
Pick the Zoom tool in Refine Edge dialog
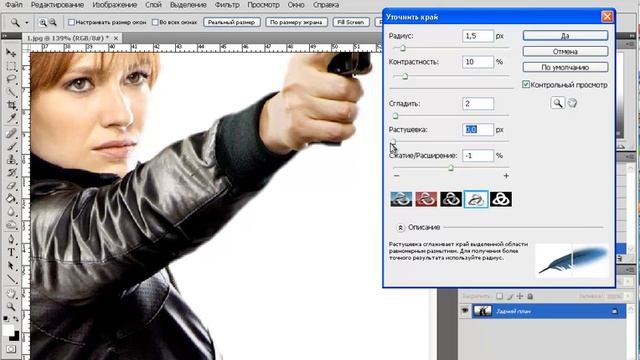tap(558, 103)
